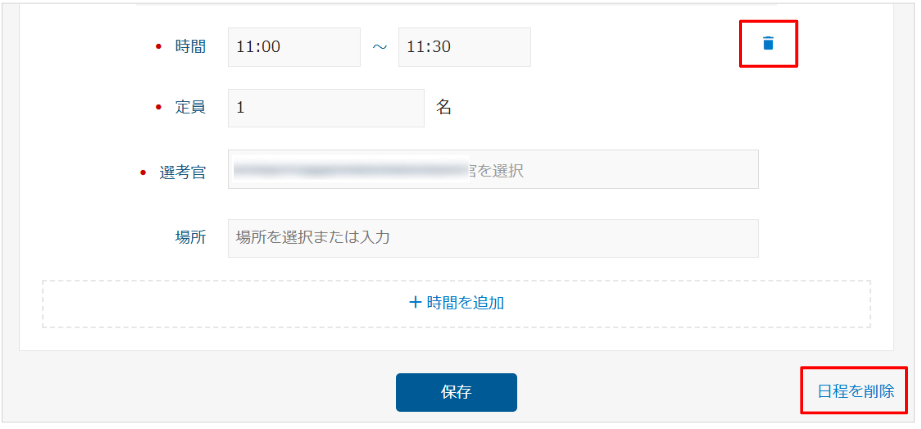Click the 時間 field label

190,47
